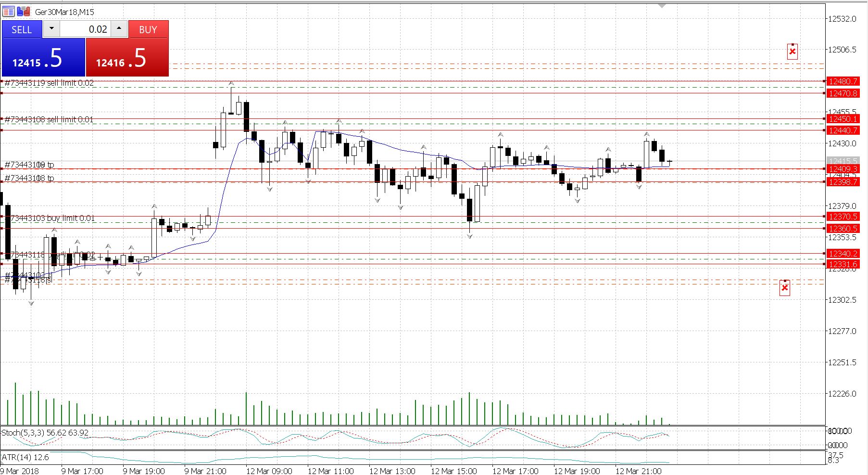Click the grey current price tag 12415.5
868x475 pixels.
[843, 161]
